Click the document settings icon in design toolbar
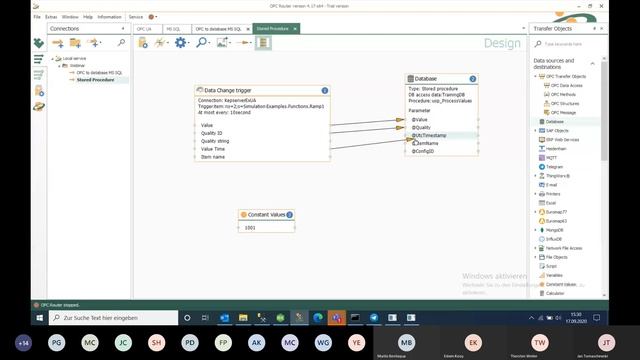 coord(143,42)
